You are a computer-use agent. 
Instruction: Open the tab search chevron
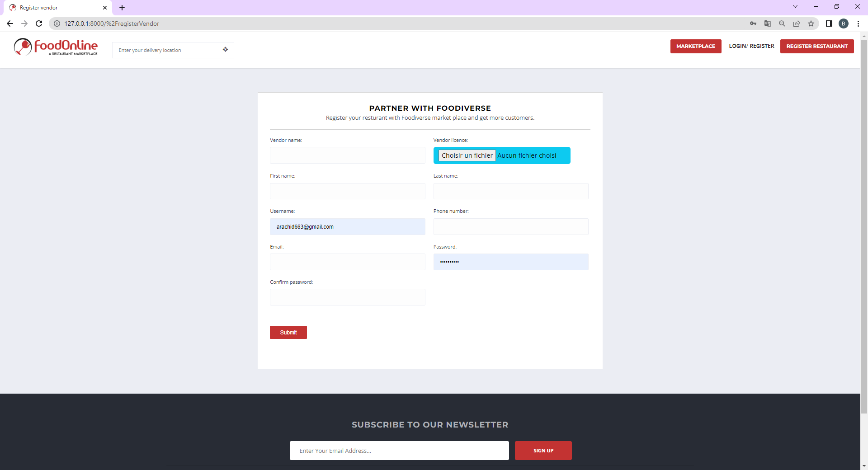click(x=795, y=6)
